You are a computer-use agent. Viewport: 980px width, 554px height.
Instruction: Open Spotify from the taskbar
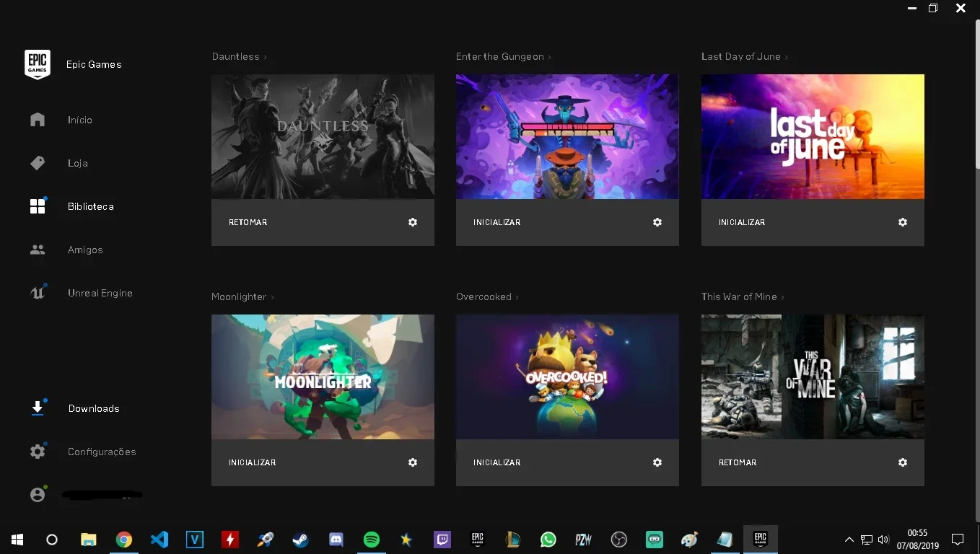(372, 539)
